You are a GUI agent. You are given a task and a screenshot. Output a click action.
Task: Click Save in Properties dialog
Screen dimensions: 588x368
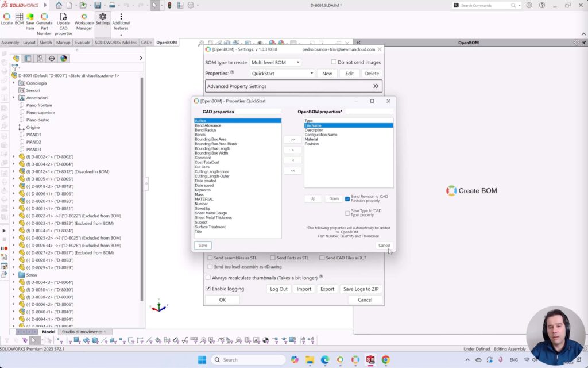tap(203, 245)
